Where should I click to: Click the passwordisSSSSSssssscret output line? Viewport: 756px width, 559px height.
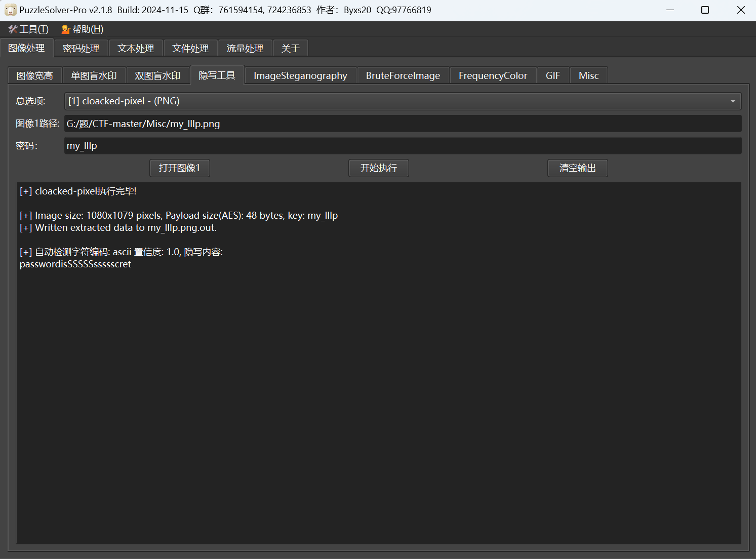pyautogui.click(x=75, y=264)
